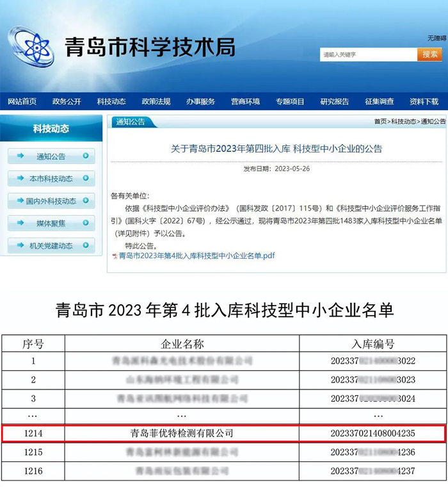This screenshot has height=501, width=448.
Task: Focus the 请输入关键字 search field
Action: coord(369,54)
